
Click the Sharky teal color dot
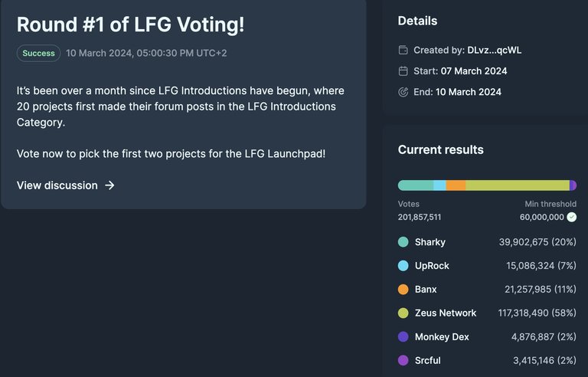pyautogui.click(x=403, y=242)
